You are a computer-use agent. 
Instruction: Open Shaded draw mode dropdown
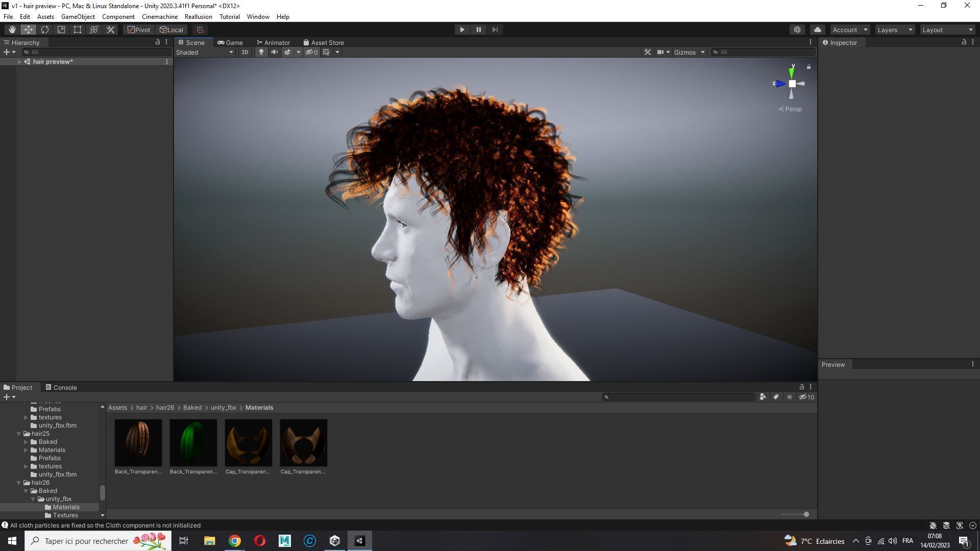[x=205, y=52]
